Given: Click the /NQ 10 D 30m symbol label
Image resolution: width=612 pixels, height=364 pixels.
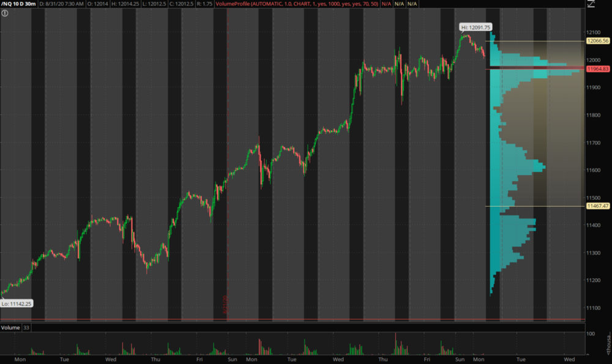Looking at the screenshot, I should coord(18,4).
